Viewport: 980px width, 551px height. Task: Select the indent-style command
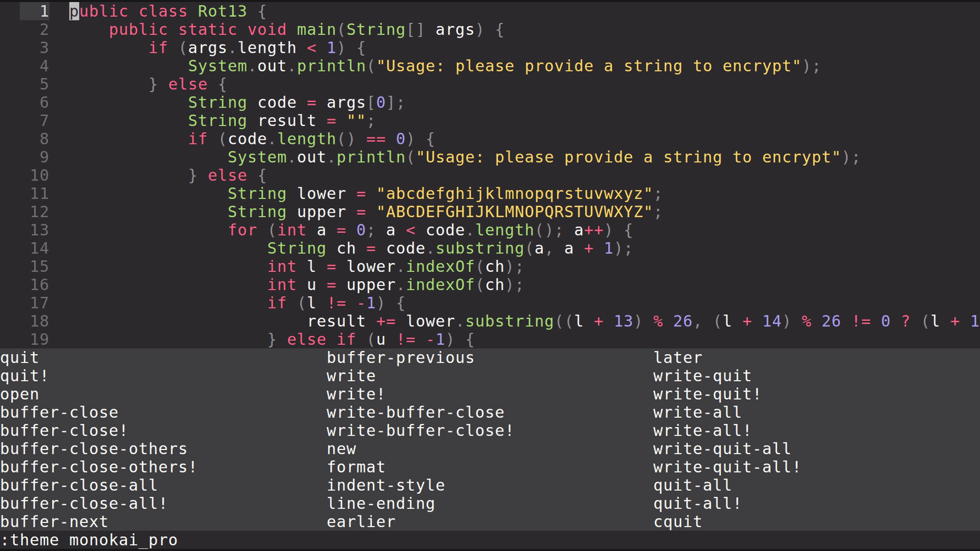coord(386,485)
